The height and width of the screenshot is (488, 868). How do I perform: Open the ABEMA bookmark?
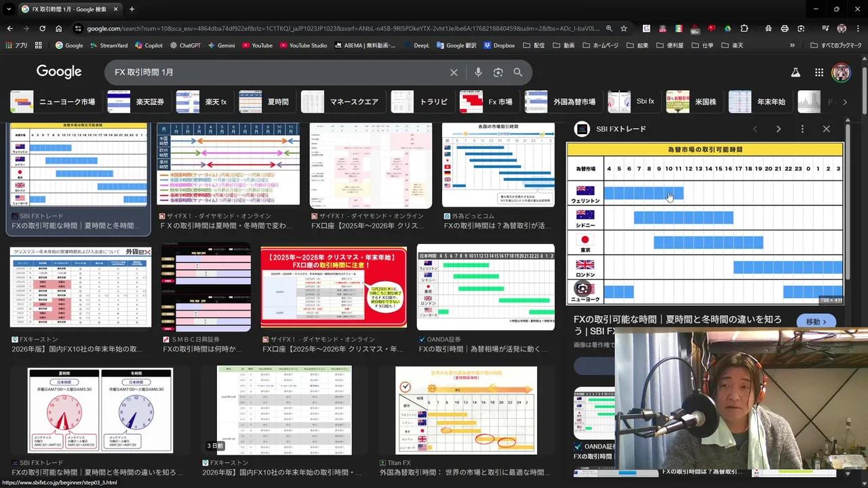tap(365, 45)
